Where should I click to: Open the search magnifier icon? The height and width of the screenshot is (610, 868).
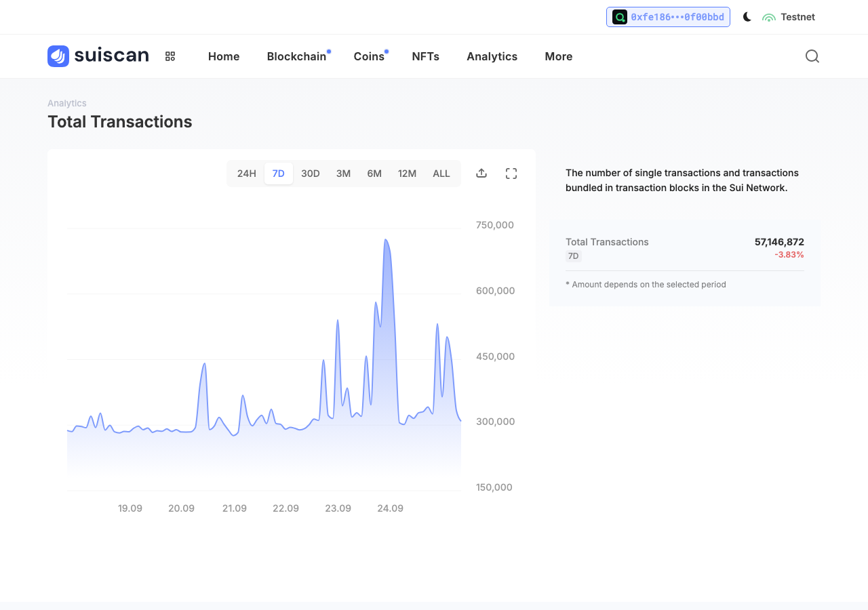point(812,56)
